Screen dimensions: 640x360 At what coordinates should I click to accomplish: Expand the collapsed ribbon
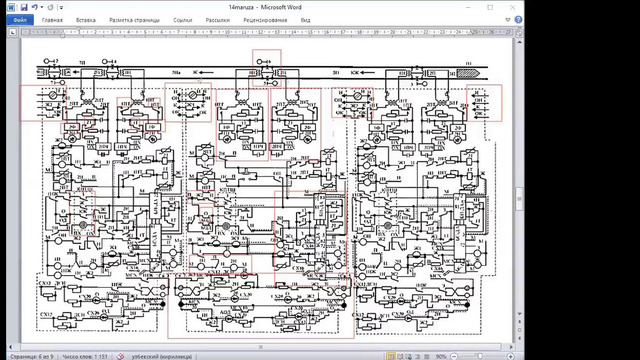(508, 20)
